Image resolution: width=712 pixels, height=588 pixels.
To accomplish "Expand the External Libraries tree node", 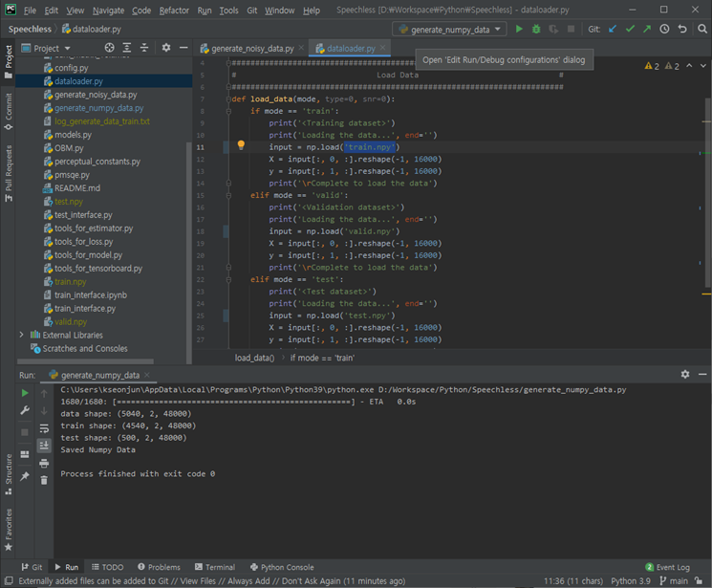I will [x=22, y=335].
